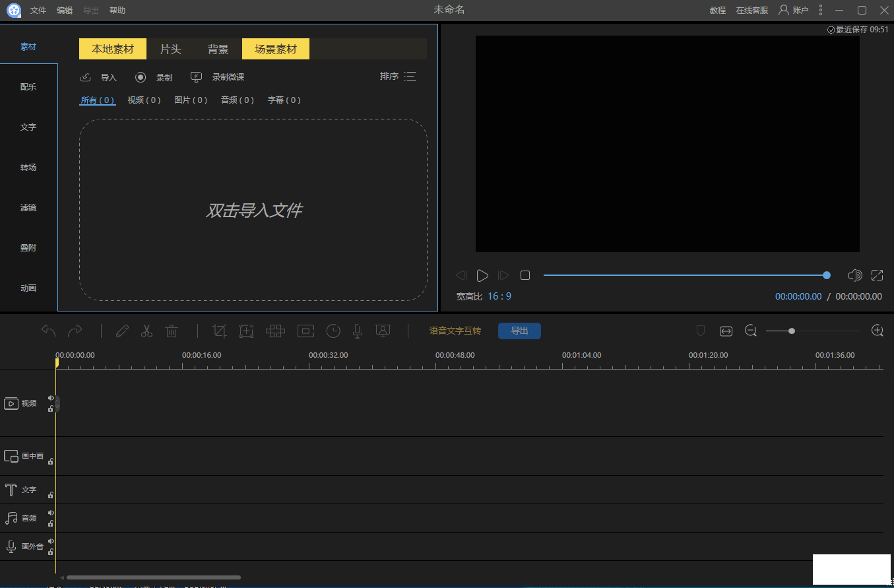This screenshot has height=588, width=894.
Task: Click the microphone voiceover icon in toolbar
Action: (358, 331)
